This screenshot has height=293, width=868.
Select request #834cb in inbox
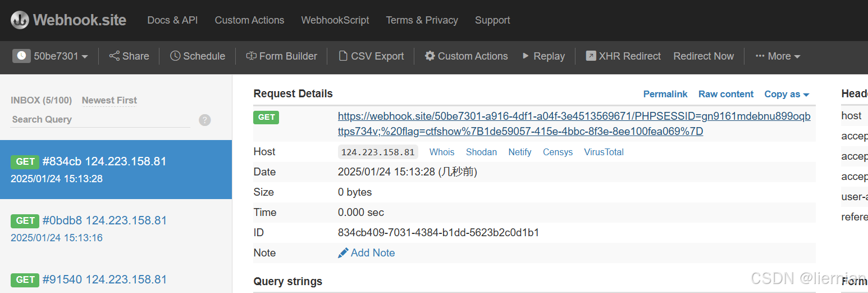116,169
